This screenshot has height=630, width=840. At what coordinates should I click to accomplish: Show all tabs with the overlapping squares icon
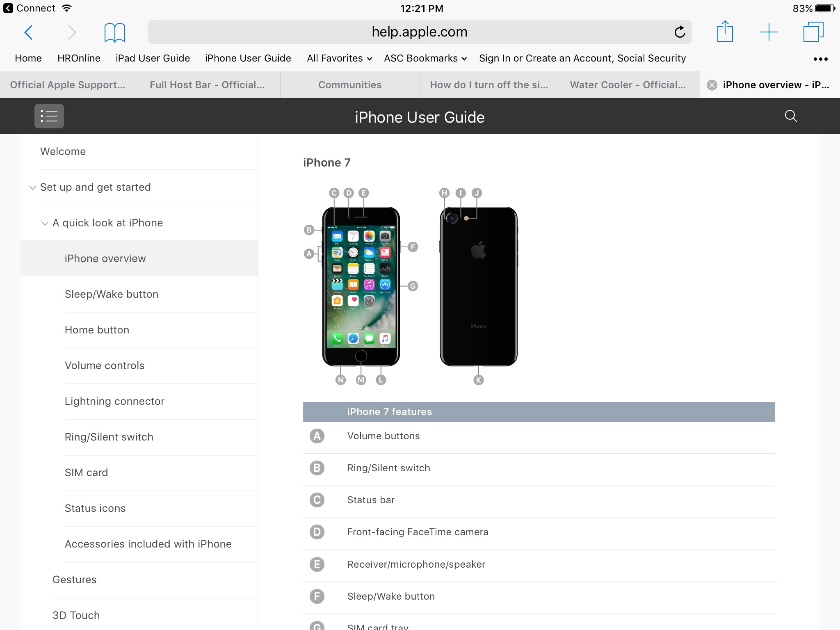[x=813, y=32]
